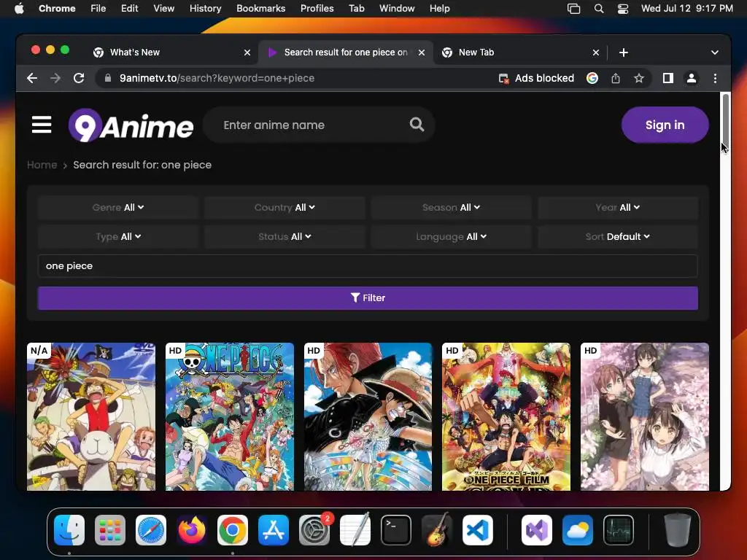This screenshot has height=560, width=747.
Task: Open the One Piece Film Gold thumbnail
Action: [506, 416]
